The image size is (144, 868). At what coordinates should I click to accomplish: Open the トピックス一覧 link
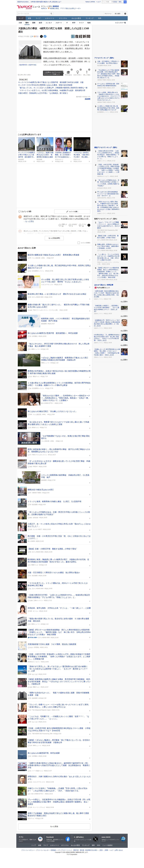tap(120, 23)
